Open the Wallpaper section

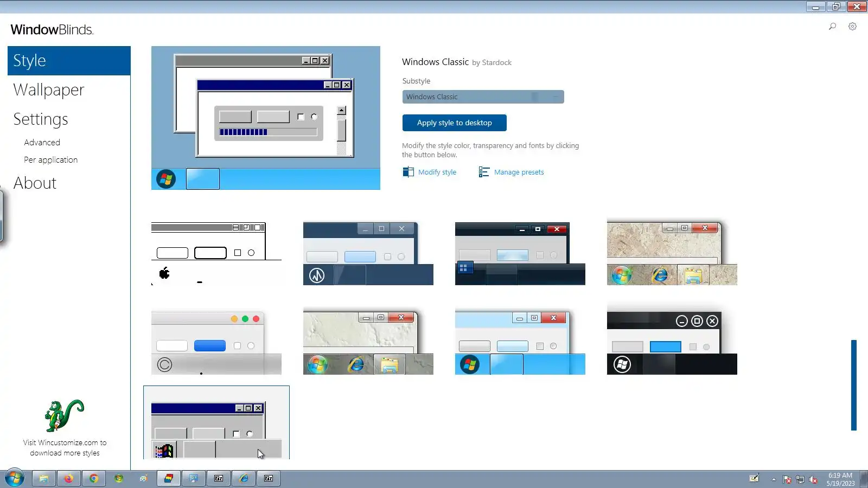tap(49, 90)
